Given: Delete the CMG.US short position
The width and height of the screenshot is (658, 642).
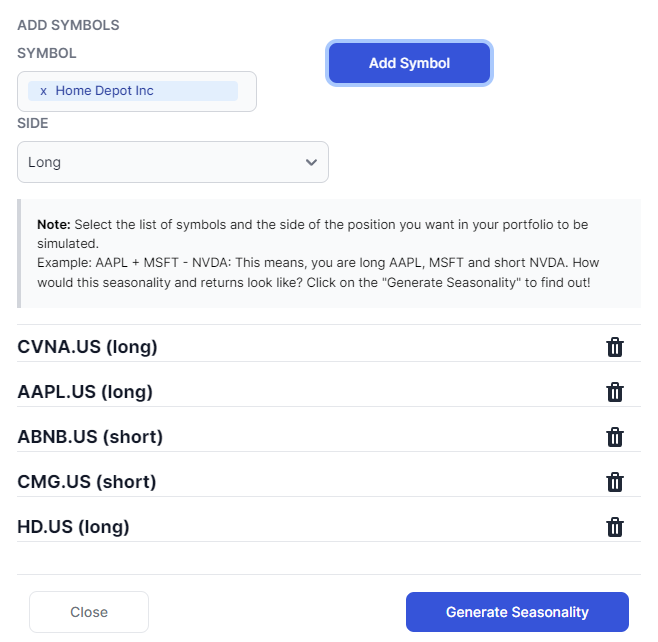Looking at the screenshot, I should [x=615, y=482].
